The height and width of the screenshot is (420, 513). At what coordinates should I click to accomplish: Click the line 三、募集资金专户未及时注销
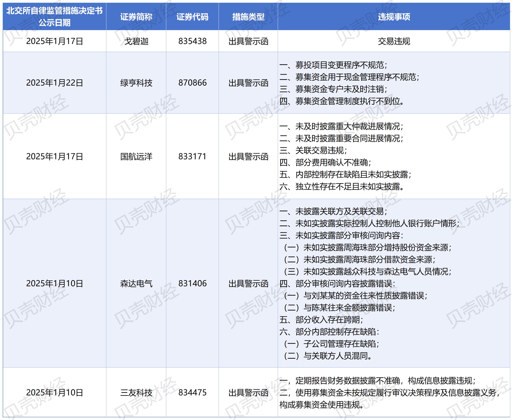[x=333, y=89]
